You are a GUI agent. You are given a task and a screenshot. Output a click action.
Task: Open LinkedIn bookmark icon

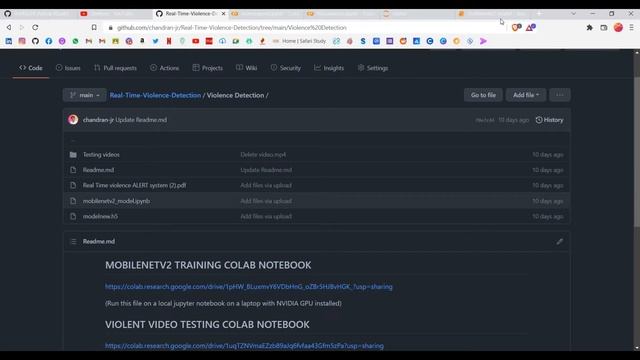tap(9, 41)
